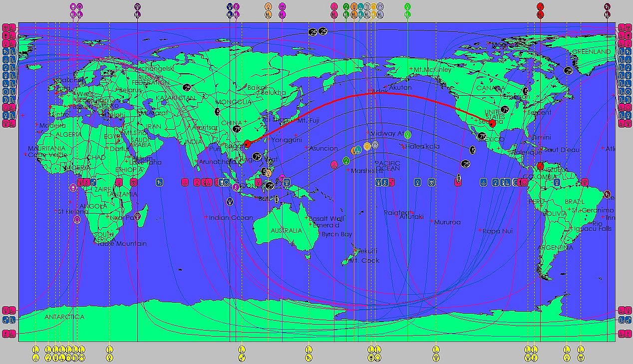
Task: Select the Basalt Wall place label
Action: point(326,218)
